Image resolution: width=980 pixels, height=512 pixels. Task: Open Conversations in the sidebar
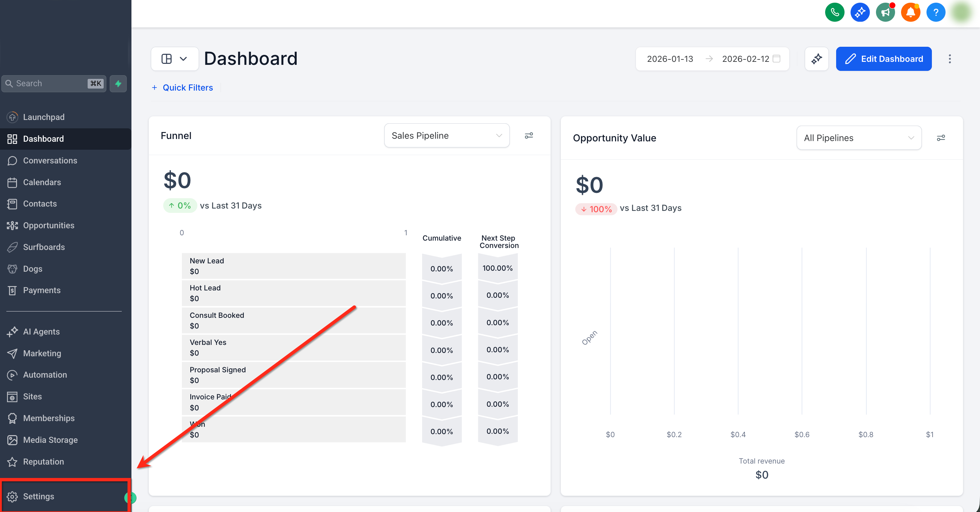[x=50, y=160]
